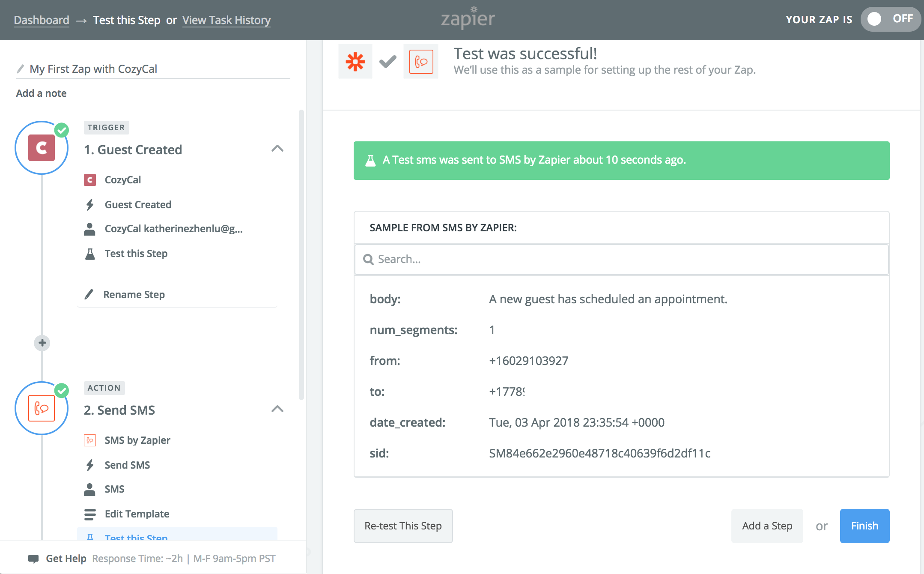This screenshot has width=924, height=574.
Task: Click the CozyCal trigger circle icon
Action: pyautogui.click(x=42, y=148)
